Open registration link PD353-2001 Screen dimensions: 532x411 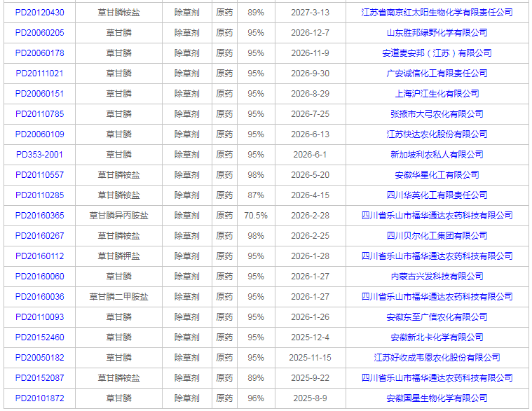[40, 155]
